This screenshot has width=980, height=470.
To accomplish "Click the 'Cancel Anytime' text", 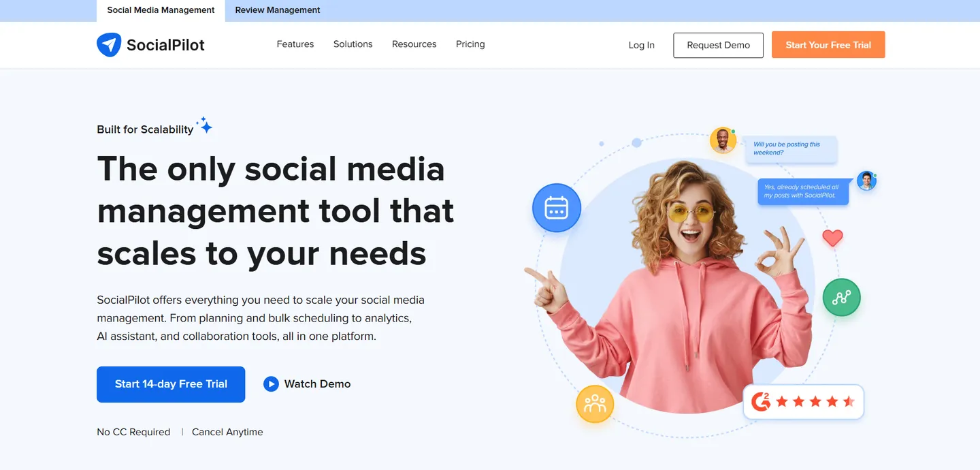I will 227,432.
